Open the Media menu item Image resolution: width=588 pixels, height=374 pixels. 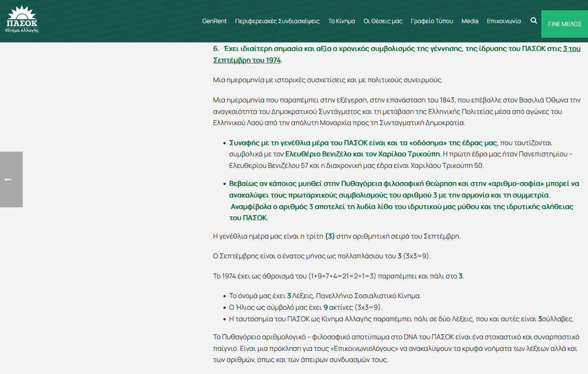coord(470,21)
